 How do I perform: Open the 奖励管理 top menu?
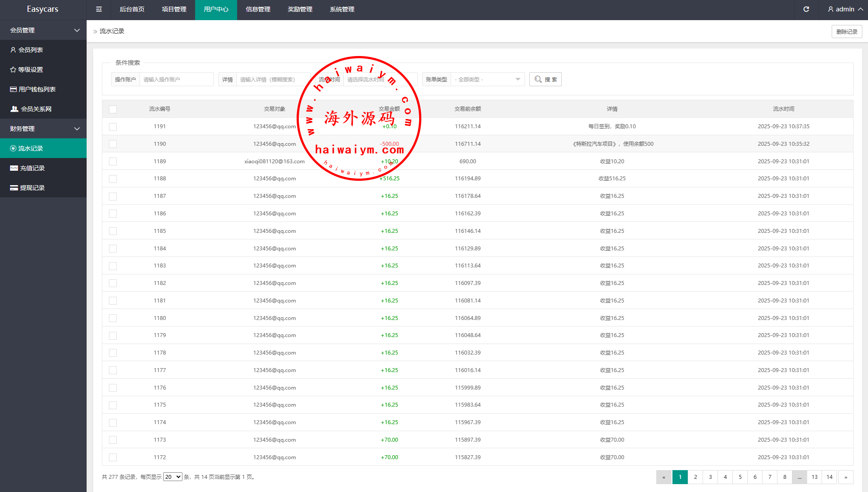coord(300,9)
